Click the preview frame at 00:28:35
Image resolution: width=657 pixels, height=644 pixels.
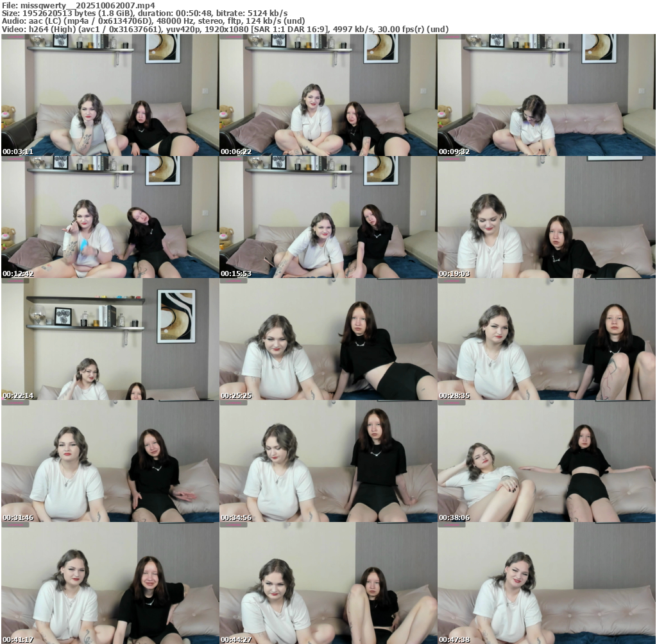546,339
